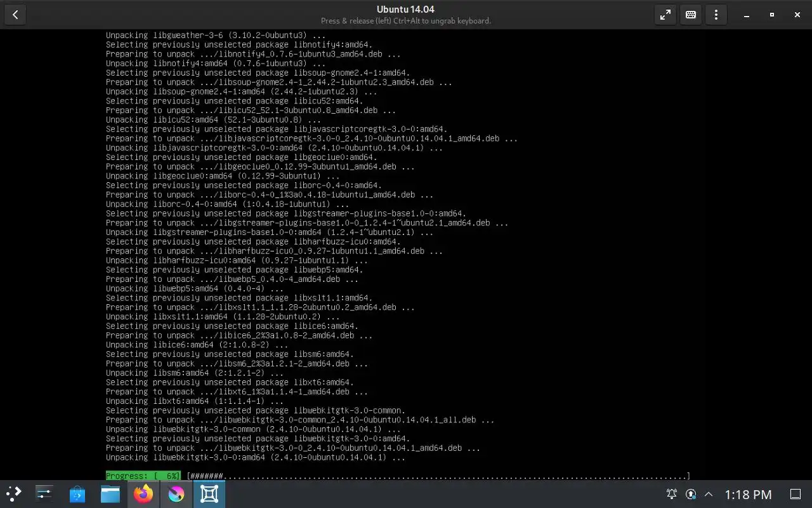Click the 'Unpacking libgeoclue0:amd64' line

pos(223,176)
